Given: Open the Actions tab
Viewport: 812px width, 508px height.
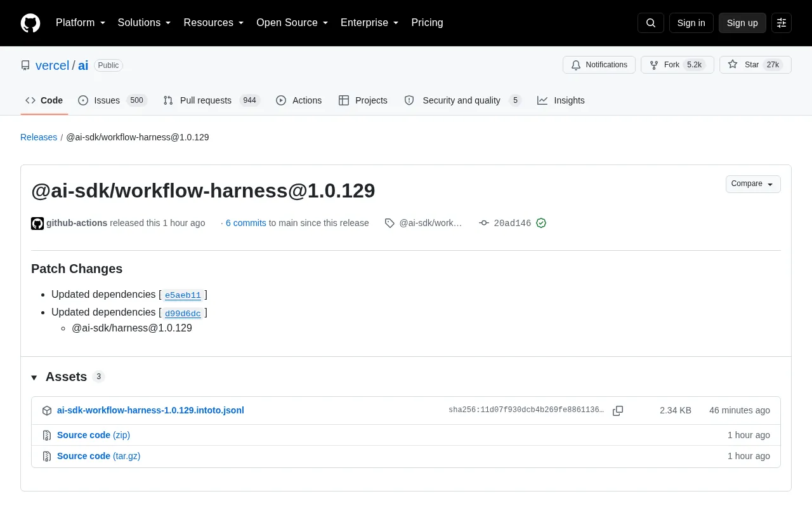Looking at the screenshot, I should [x=299, y=100].
